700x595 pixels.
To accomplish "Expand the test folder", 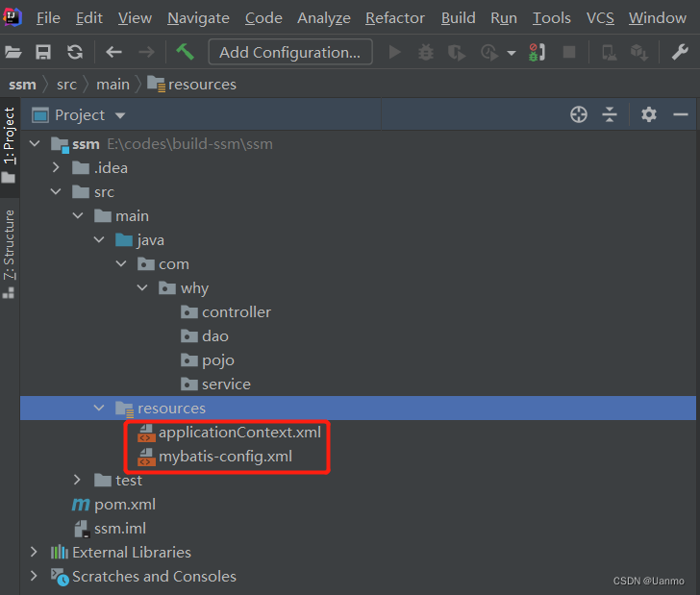I will click(77, 480).
